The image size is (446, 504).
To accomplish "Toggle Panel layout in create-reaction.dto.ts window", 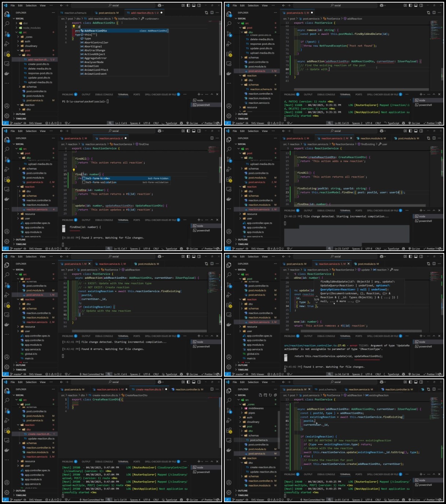I will (193, 382).
